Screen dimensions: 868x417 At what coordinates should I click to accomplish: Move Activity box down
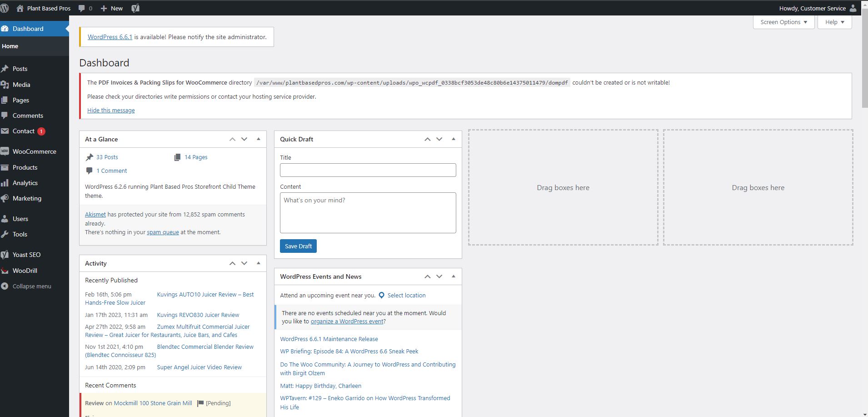tap(244, 263)
